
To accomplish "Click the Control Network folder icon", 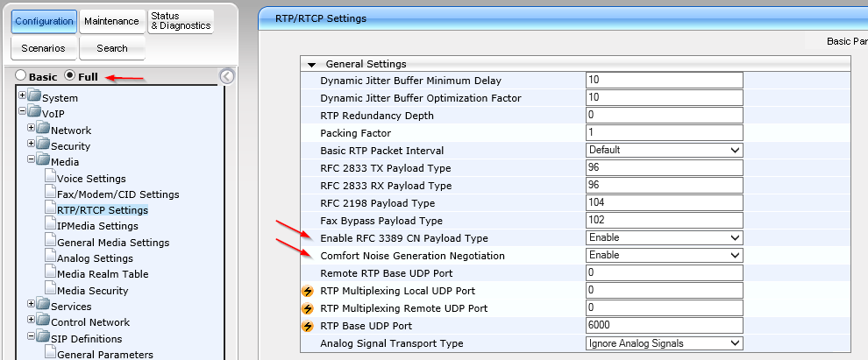I will tap(43, 321).
